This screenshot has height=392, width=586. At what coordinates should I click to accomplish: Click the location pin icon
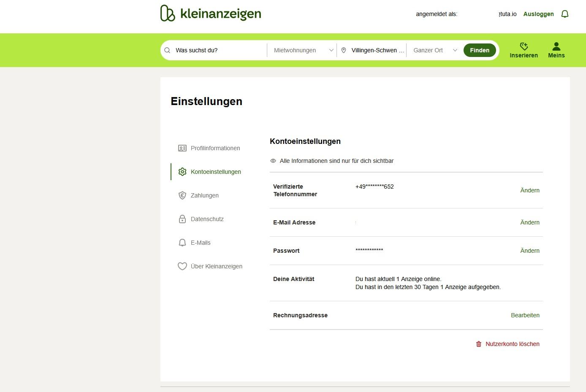[344, 50]
